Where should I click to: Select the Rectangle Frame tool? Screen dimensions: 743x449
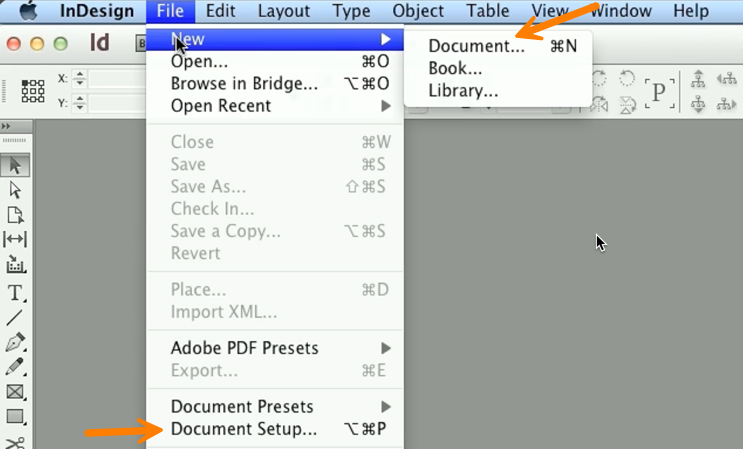[15, 392]
